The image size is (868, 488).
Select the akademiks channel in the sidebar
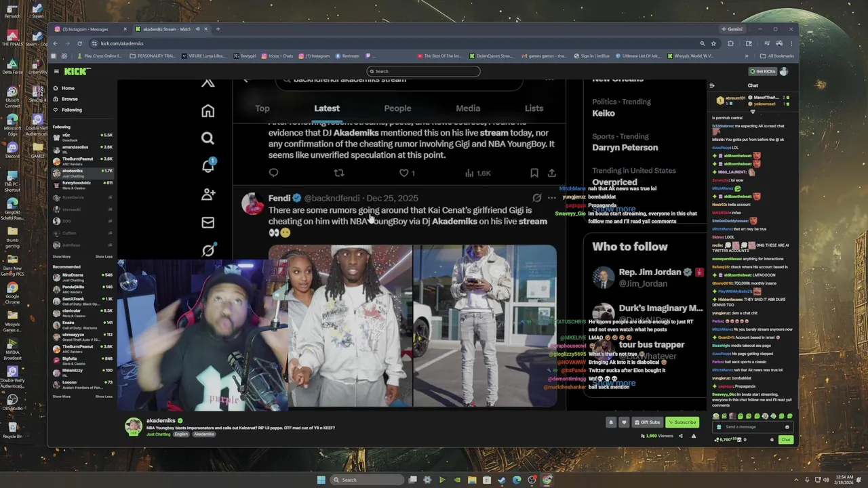click(82, 172)
